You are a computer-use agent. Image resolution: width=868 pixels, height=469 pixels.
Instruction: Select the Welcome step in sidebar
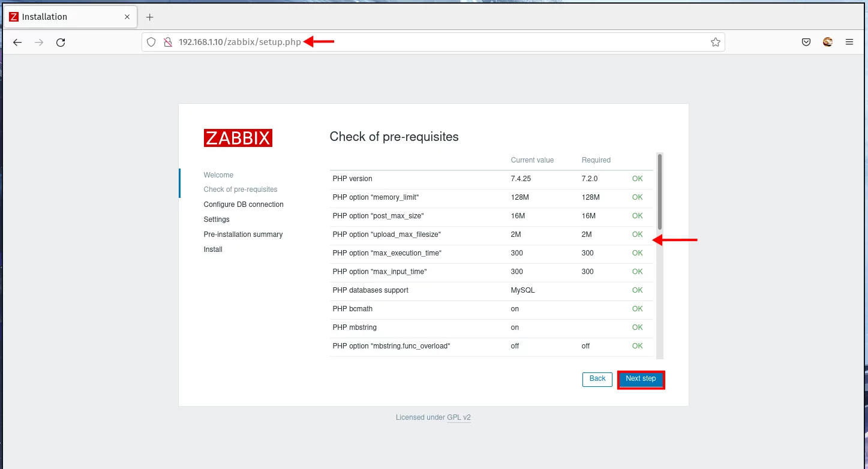[218, 175]
